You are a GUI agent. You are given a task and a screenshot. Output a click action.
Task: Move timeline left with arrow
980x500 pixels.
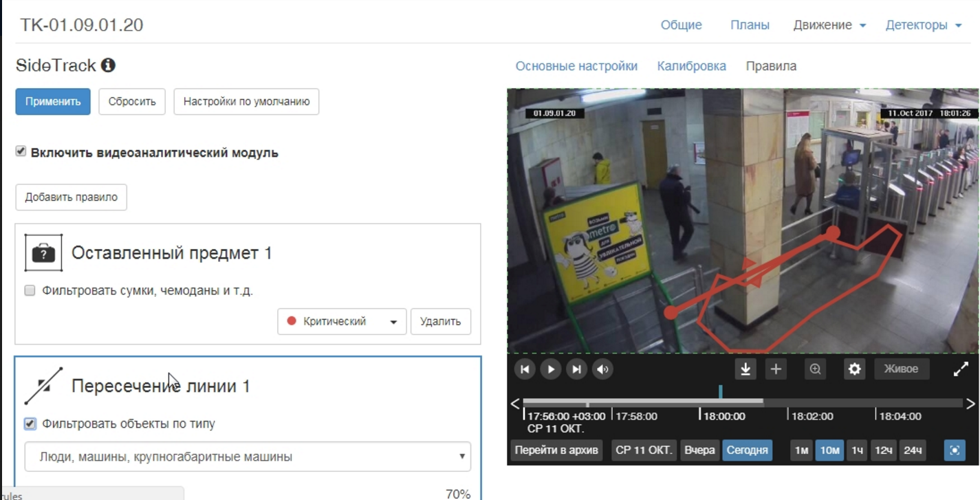coord(514,404)
